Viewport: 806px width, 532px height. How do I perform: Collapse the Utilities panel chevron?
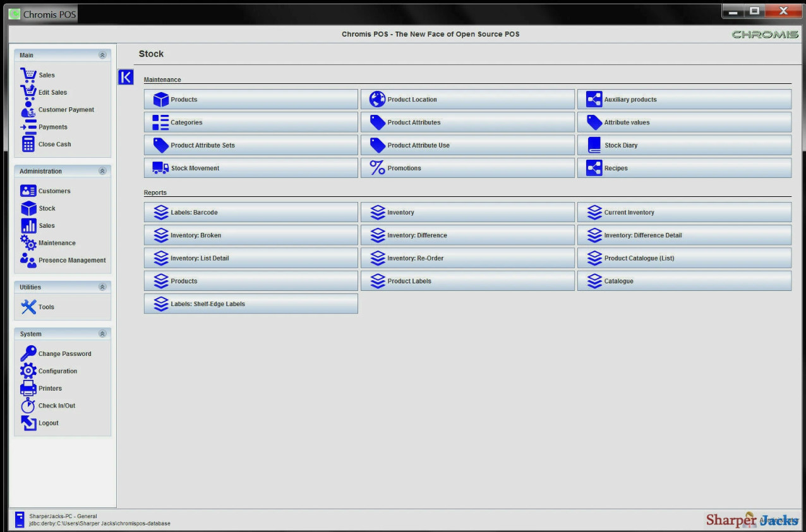[102, 287]
